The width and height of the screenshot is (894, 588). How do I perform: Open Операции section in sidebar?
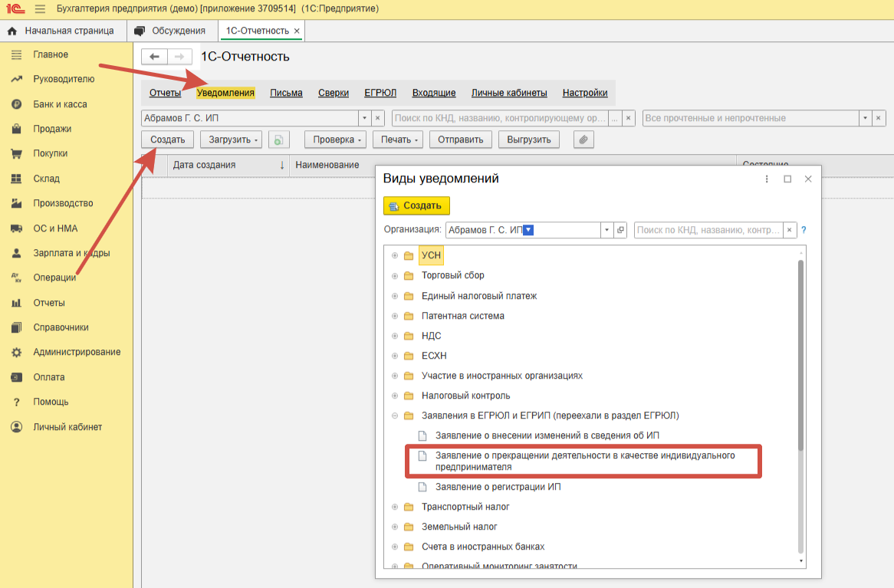pos(54,278)
